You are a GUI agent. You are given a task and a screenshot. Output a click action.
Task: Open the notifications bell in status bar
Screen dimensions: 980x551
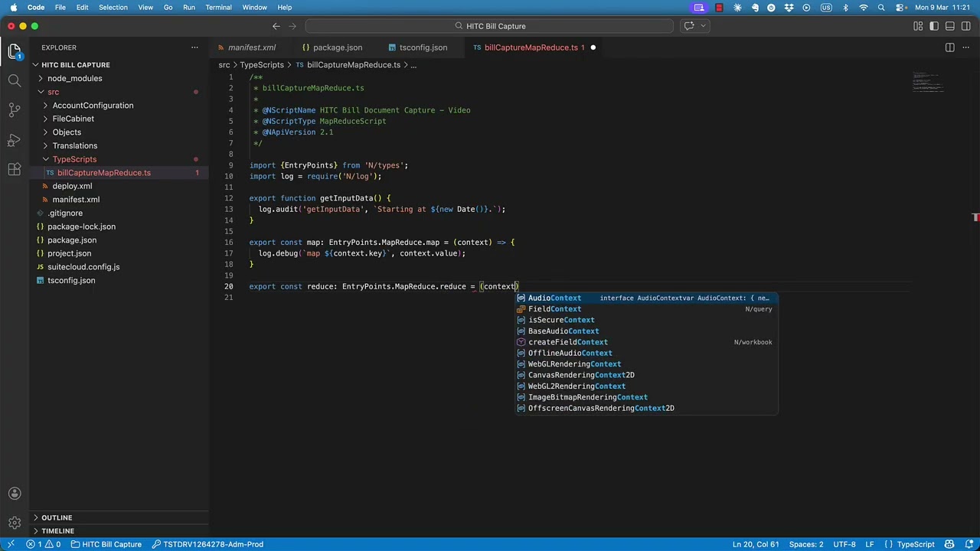click(x=969, y=544)
